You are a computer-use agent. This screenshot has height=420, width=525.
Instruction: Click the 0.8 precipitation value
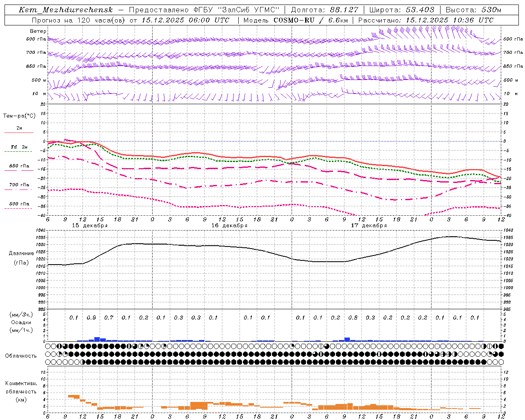(x=353, y=317)
